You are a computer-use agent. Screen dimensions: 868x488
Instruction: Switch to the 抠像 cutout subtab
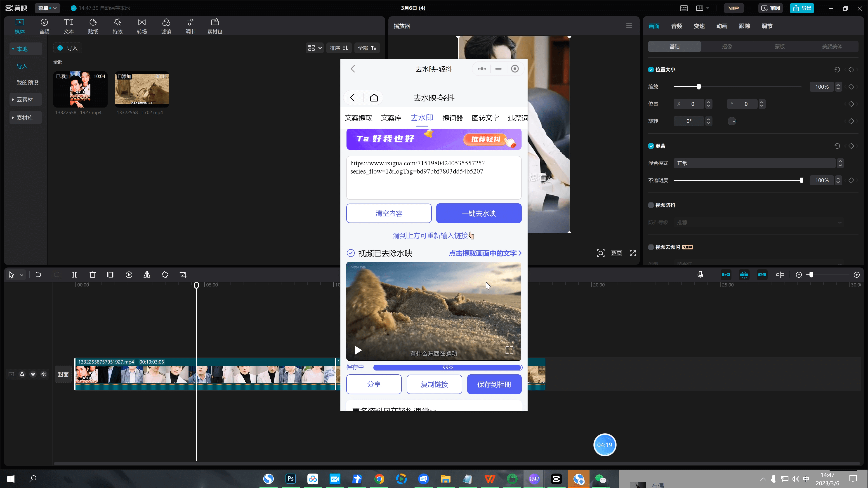727,47
